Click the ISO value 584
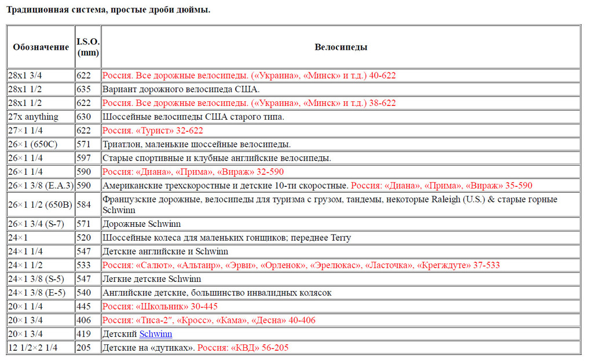 [x=84, y=204]
